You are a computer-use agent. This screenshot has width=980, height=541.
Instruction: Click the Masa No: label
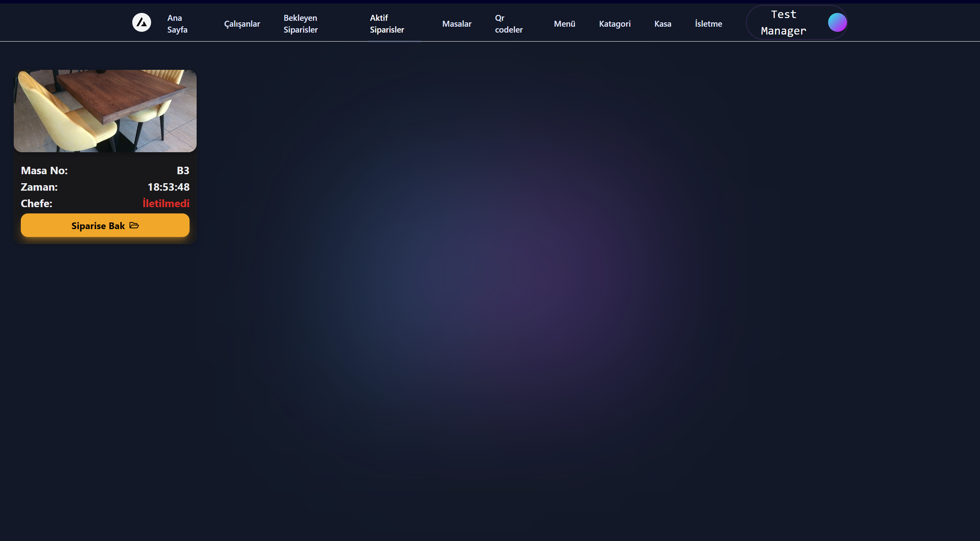44,170
